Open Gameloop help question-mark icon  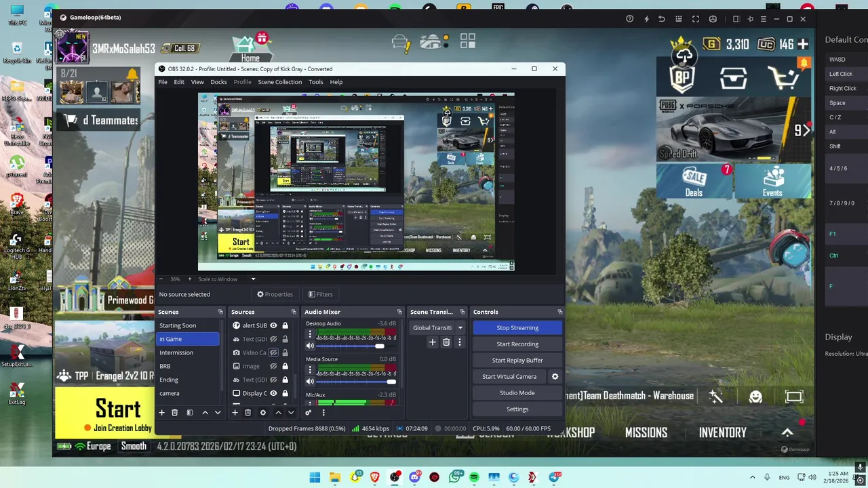point(630,19)
